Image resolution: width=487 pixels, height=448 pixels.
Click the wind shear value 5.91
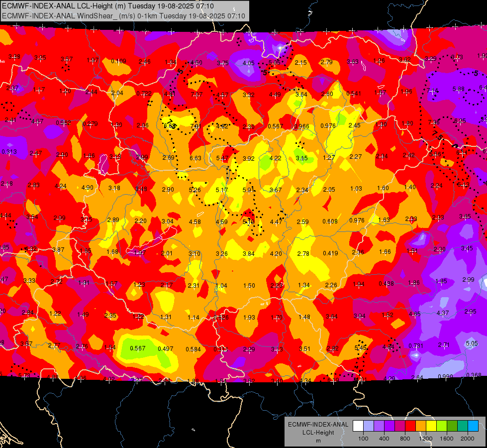coord(248,189)
